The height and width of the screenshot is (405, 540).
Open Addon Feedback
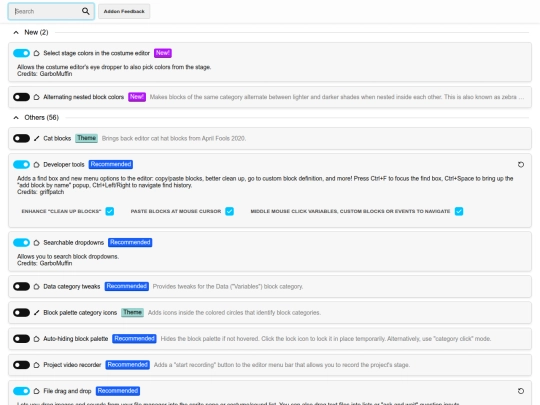pyautogui.click(x=124, y=11)
